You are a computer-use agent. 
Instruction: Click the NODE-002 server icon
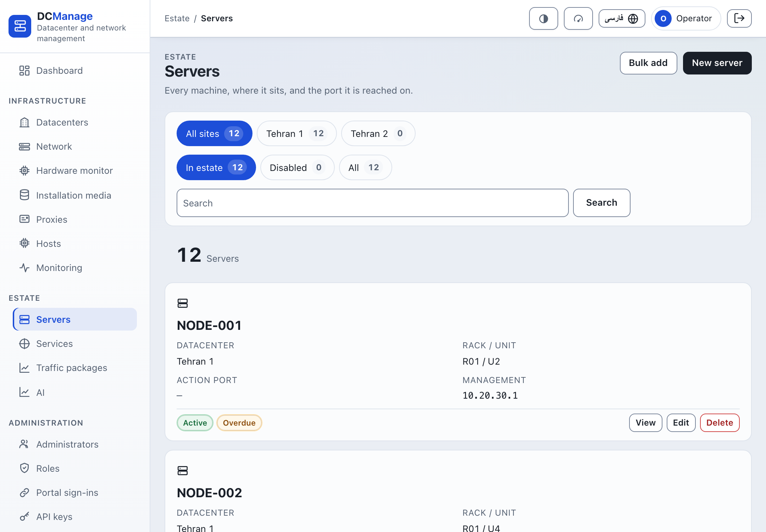182,471
